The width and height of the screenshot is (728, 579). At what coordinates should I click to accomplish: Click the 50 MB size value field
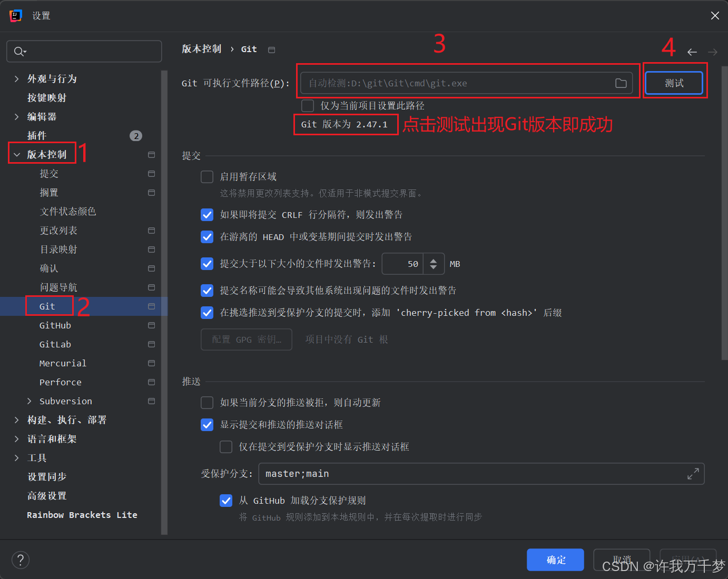click(402, 264)
